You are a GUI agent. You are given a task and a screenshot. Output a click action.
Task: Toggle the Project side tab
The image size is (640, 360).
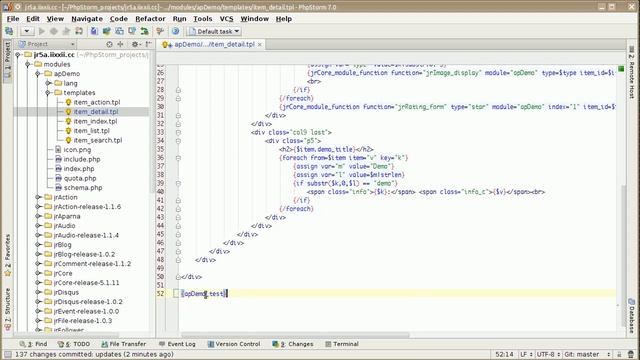click(7, 60)
